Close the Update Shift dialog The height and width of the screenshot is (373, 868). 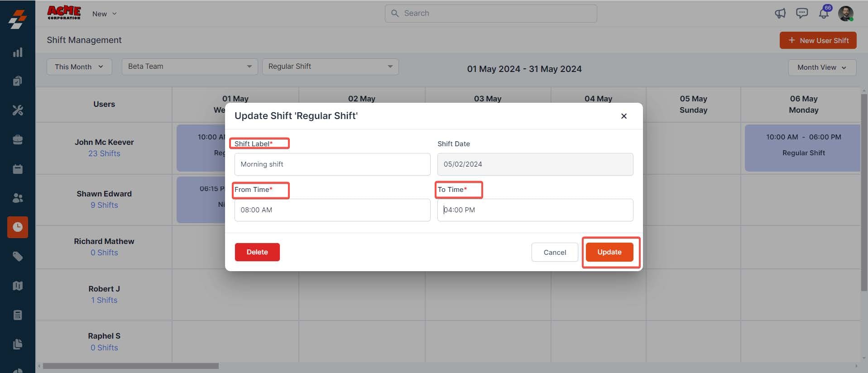tap(623, 116)
